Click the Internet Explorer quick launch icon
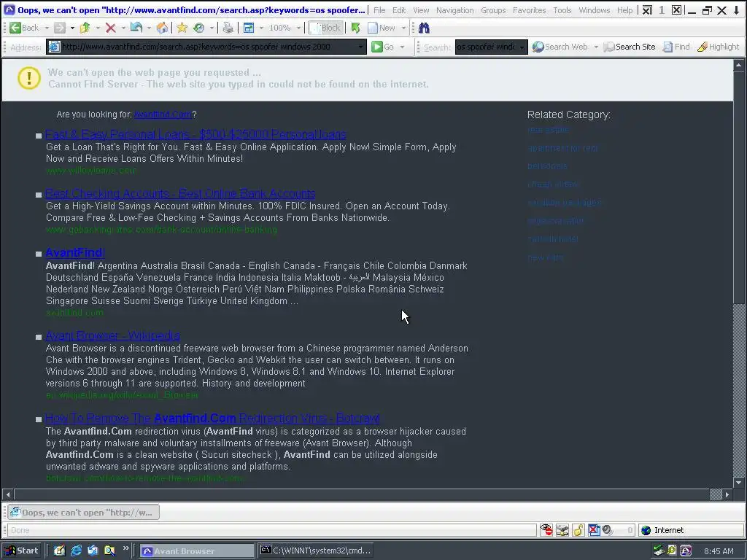 pos(76,551)
